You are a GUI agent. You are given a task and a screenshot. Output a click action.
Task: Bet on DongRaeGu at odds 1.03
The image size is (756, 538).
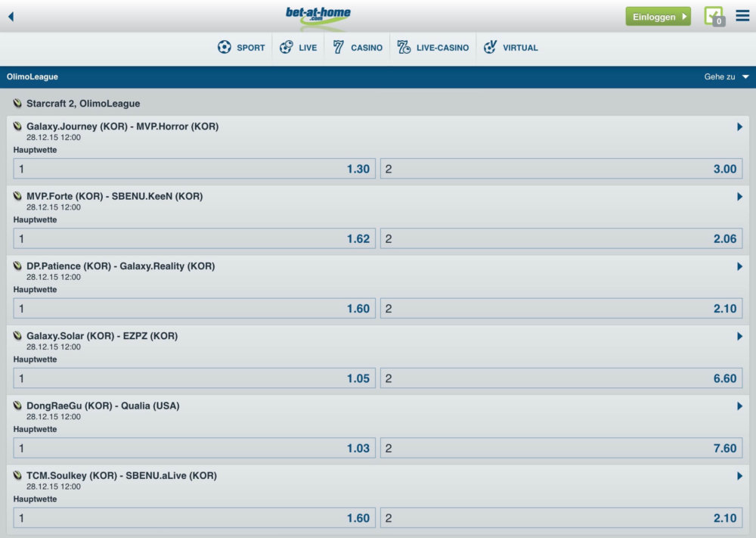tap(194, 448)
